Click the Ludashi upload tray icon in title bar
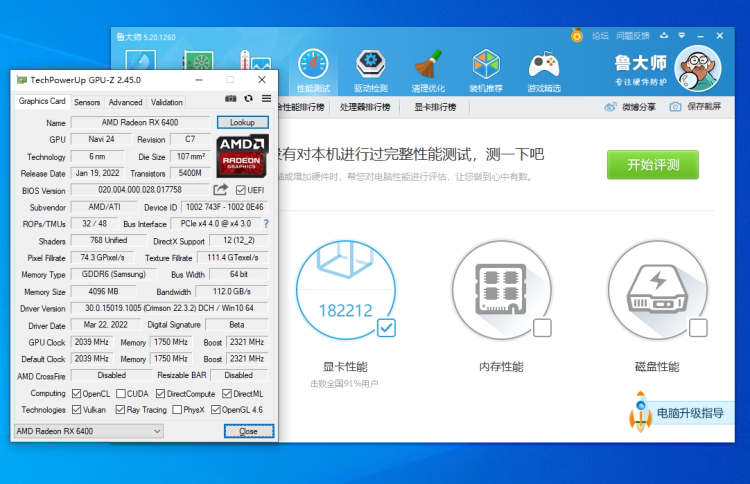 click(663, 35)
